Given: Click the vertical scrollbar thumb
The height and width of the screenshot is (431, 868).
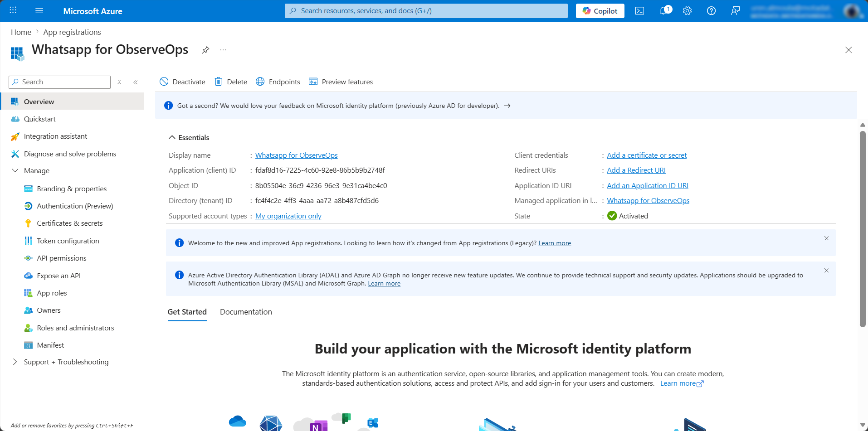Looking at the screenshot, I should click(863, 229).
